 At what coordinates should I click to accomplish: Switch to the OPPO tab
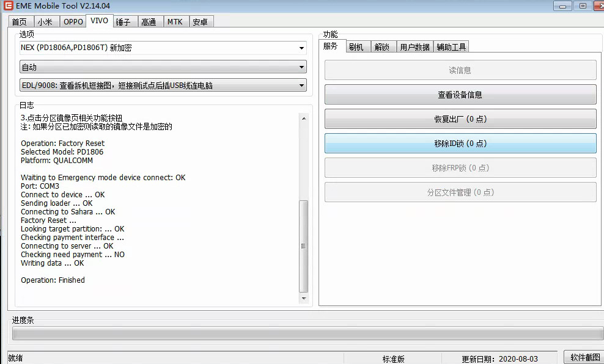73,22
